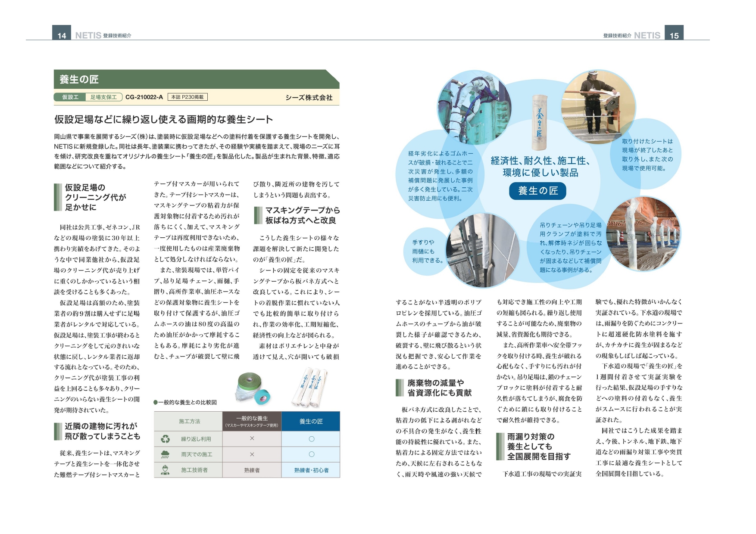Image resolution: width=756 pixels, height=534 pixels.
Task: Click the rain cloud icon beside 雨天での施工
Action: [165, 454]
